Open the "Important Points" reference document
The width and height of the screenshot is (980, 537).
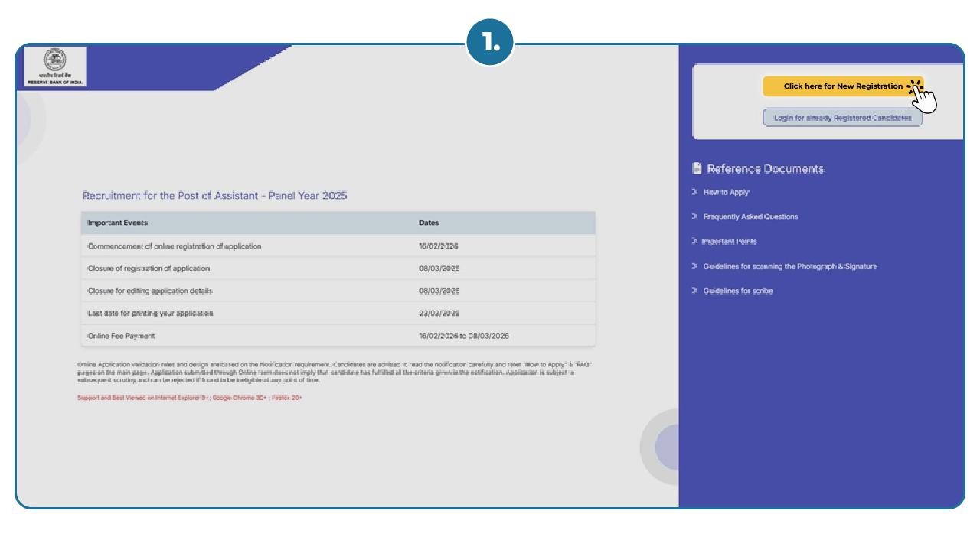pos(730,241)
